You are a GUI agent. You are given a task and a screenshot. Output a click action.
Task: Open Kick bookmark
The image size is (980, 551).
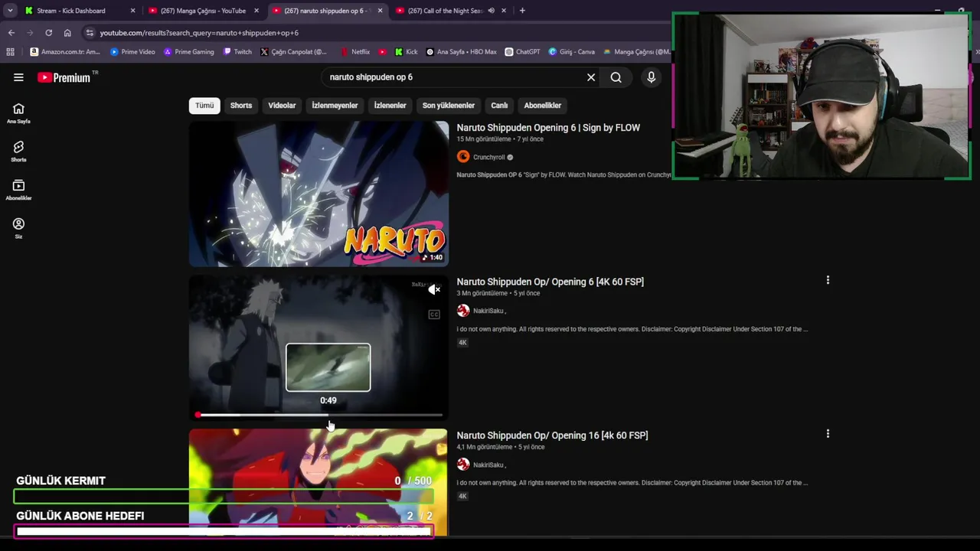click(407, 52)
